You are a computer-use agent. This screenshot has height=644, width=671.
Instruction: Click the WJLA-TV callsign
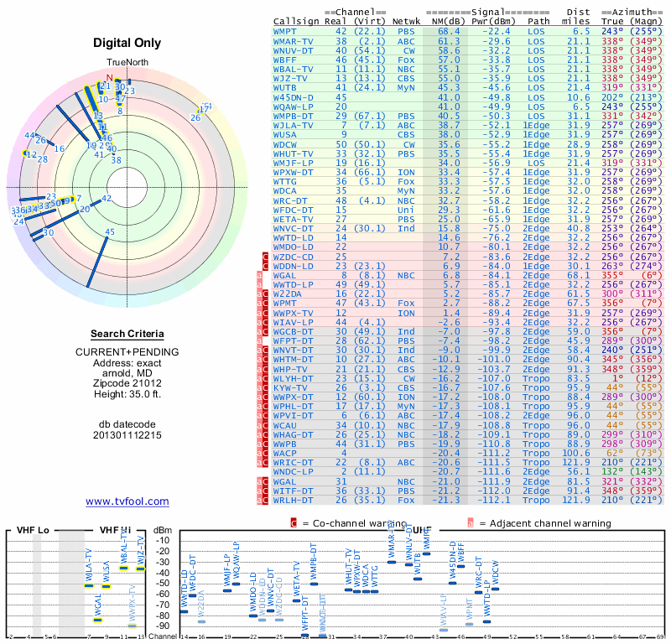(293, 126)
